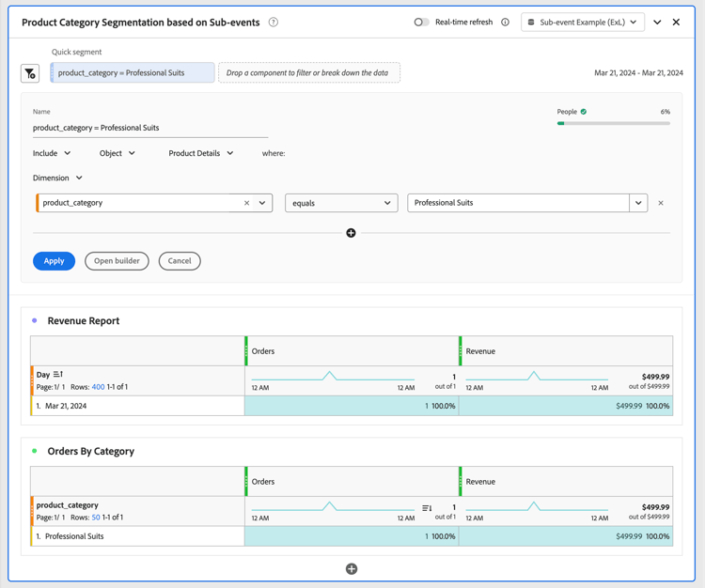Click the product_category dimension header
Image resolution: width=705 pixels, height=588 pixels.
click(x=68, y=505)
